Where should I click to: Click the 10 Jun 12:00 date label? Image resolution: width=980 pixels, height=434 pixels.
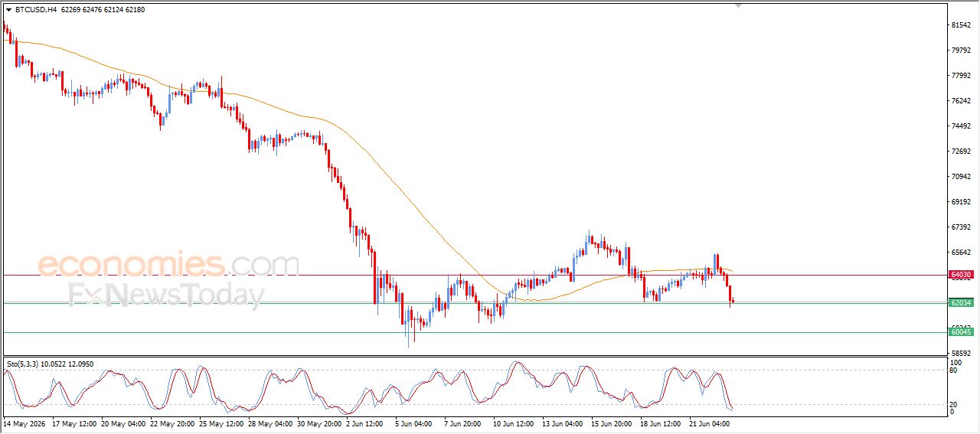pyautogui.click(x=511, y=423)
